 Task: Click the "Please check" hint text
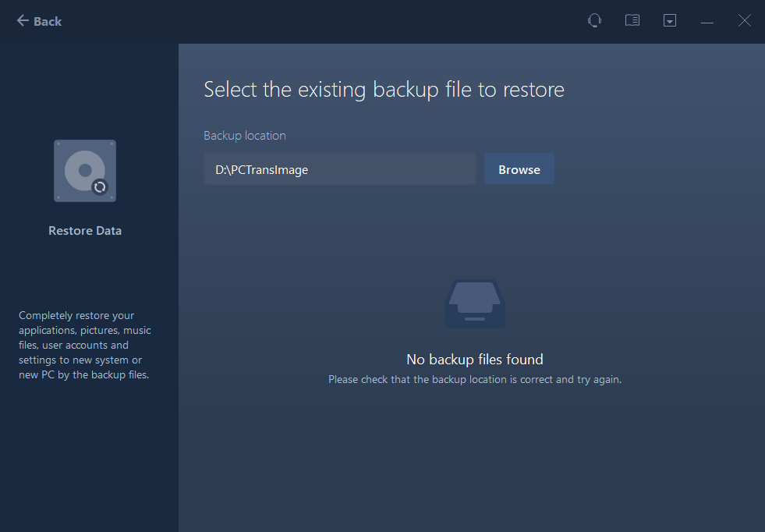pyautogui.click(x=474, y=380)
